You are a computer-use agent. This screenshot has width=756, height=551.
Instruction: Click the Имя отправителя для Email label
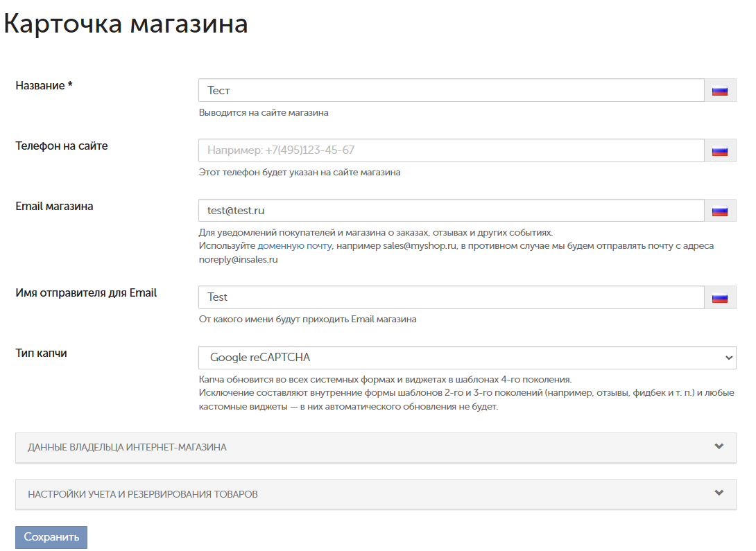(x=86, y=292)
